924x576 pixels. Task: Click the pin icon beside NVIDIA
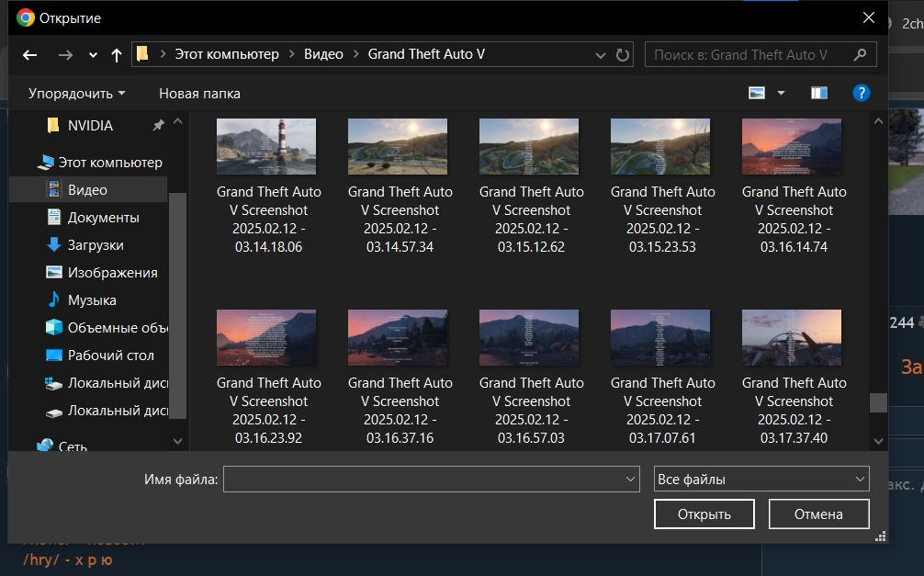[x=158, y=125]
